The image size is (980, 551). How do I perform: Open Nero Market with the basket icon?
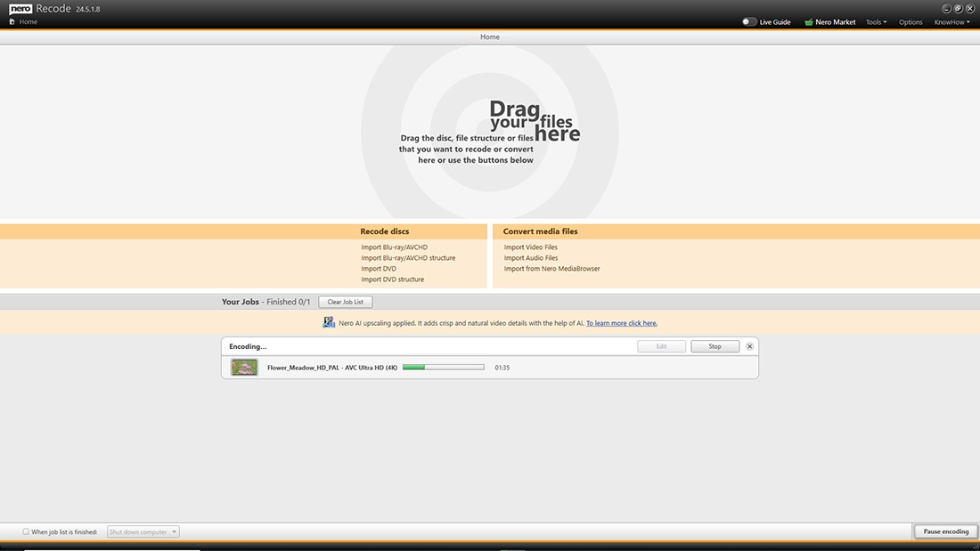(809, 22)
